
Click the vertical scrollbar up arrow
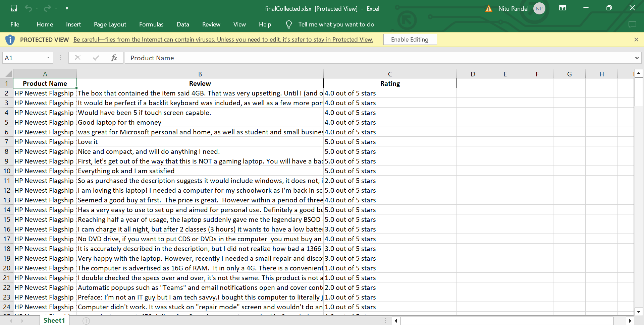pos(639,73)
